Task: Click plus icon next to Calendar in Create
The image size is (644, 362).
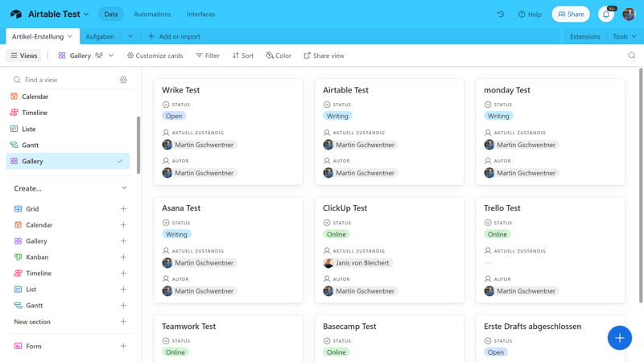Action: (123, 225)
